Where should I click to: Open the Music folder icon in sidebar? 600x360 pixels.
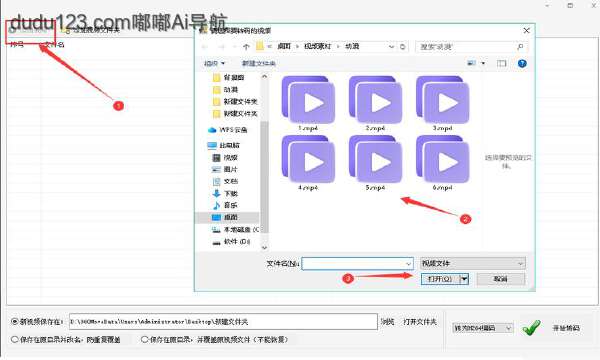(216, 205)
